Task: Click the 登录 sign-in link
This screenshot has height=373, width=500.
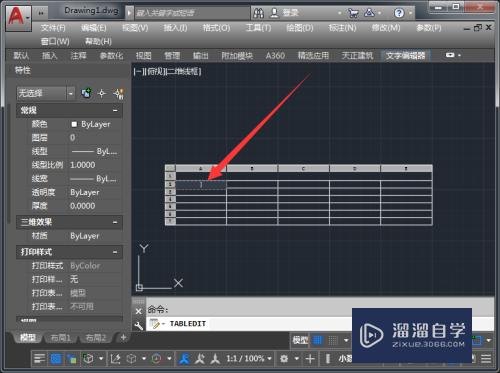Action: click(x=290, y=13)
